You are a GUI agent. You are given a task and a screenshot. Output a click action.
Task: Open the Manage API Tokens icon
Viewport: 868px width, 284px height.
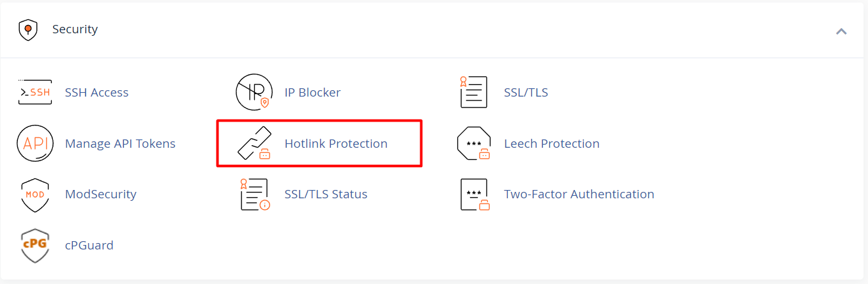pos(34,143)
